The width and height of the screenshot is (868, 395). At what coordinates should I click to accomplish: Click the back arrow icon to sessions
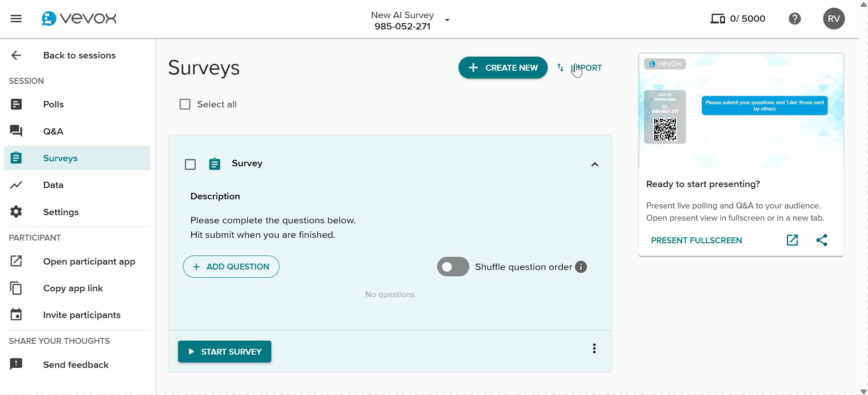pyautogui.click(x=16, y=55)
